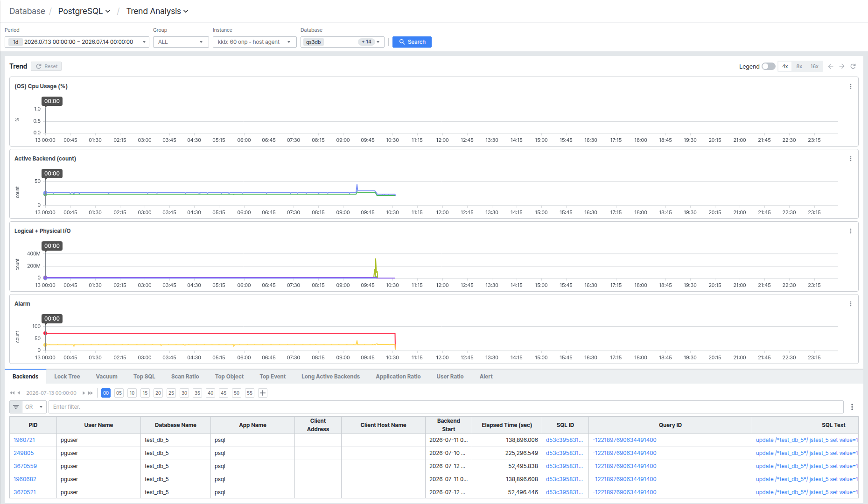Open the Top SQL tab
The width and height of the screenshot is (868, 504).
tap(144, 377)
